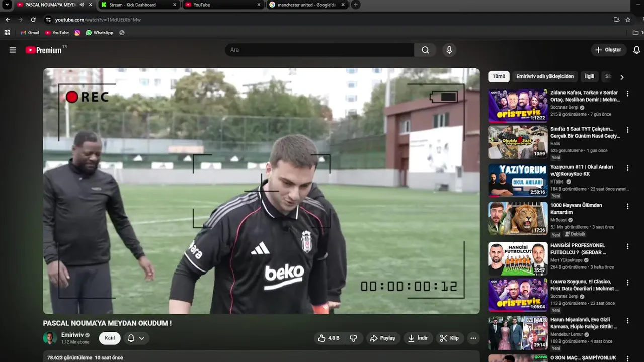Screen dimensions: 644x362
Task: Open the tab search dropdown arrow
Action: [x=7, y=5]
